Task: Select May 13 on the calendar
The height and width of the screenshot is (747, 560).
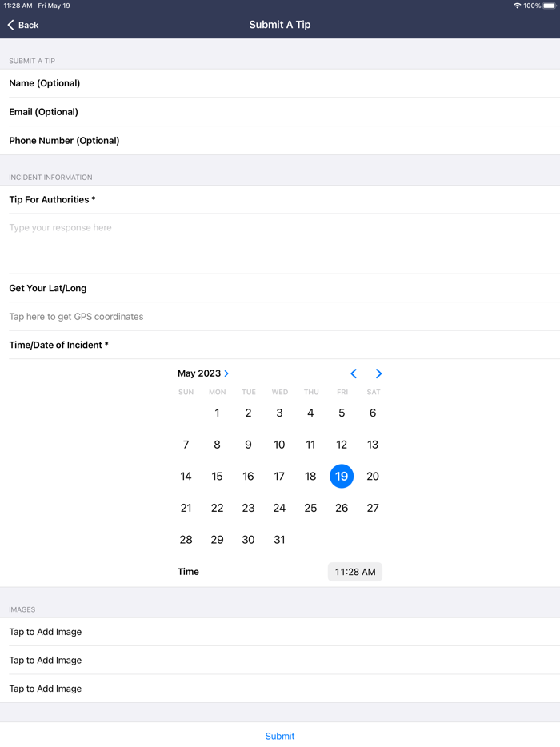Action: [373, 445]
